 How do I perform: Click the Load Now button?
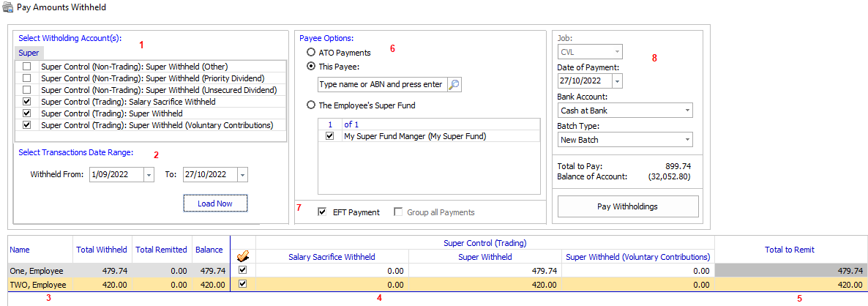click(x=215, y=204)
